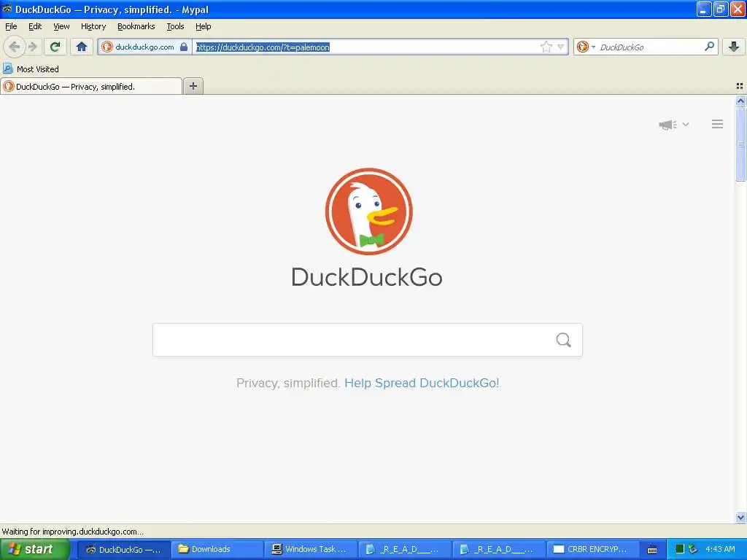Open the Edit menu
This screenshot has width=747, height=560.
(35, 26)
